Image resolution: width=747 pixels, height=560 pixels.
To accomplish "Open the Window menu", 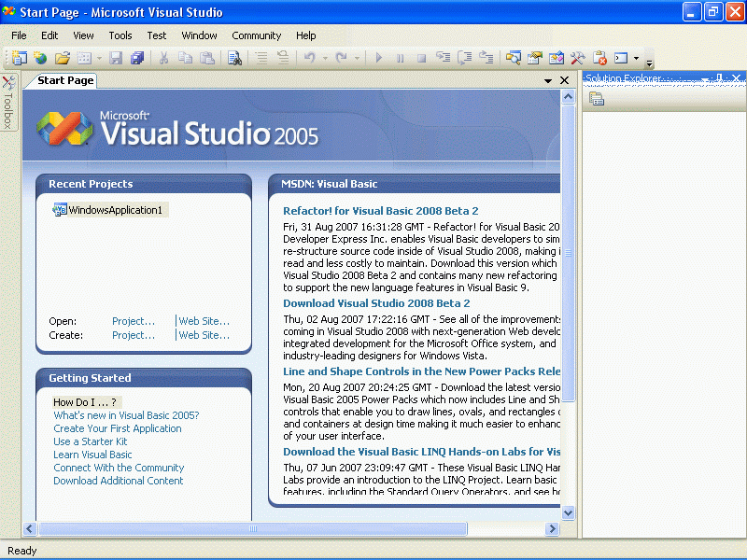I will pyautogui.click(x=199, y=35).
